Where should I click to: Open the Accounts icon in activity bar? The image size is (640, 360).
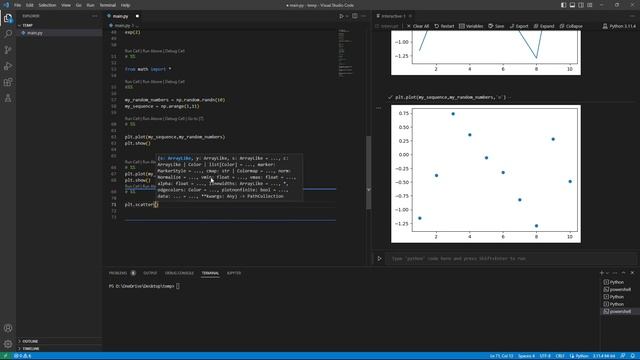click(x=8, y=328)
